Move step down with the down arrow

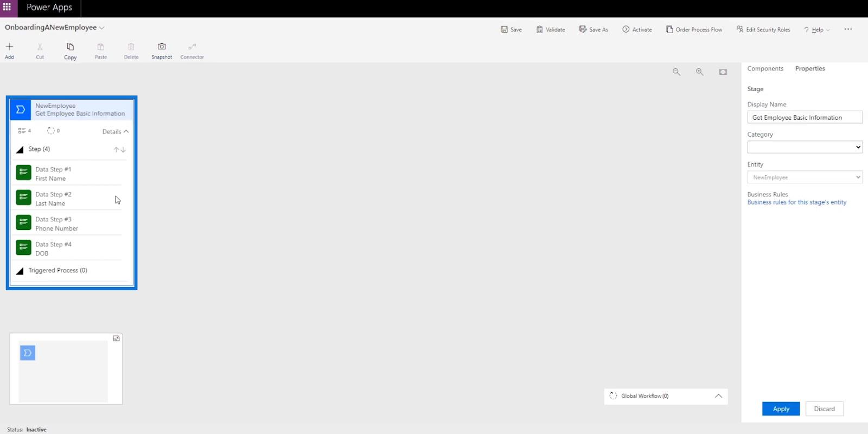pyautogui.click(x=123, y=150)
